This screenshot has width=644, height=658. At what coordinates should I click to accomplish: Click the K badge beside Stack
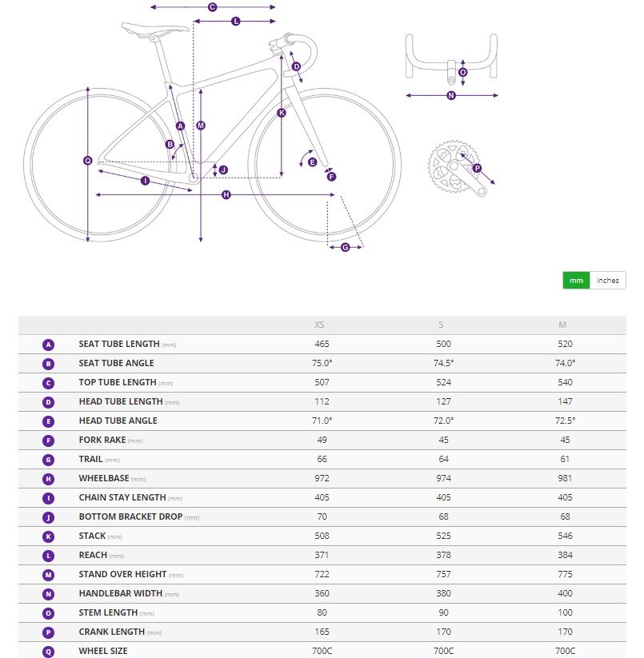[48, 536]
